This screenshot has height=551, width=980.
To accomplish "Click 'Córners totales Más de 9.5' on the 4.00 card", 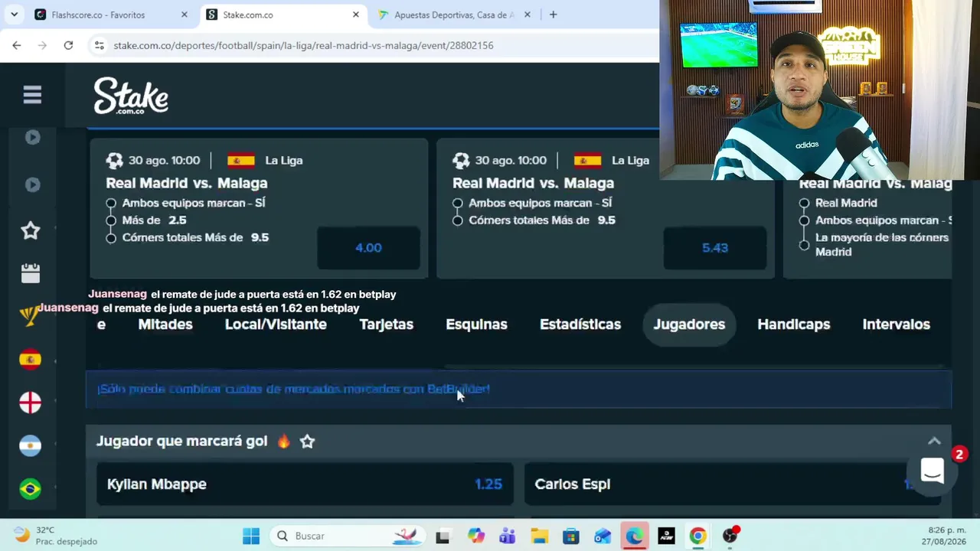I will pyautogui.click(x=195, y=237).
